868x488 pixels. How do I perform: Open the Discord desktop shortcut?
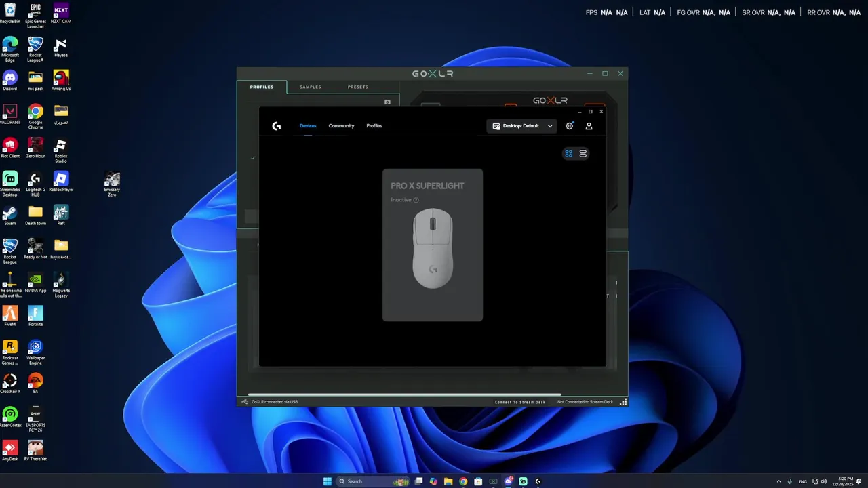tap(10, 81)
